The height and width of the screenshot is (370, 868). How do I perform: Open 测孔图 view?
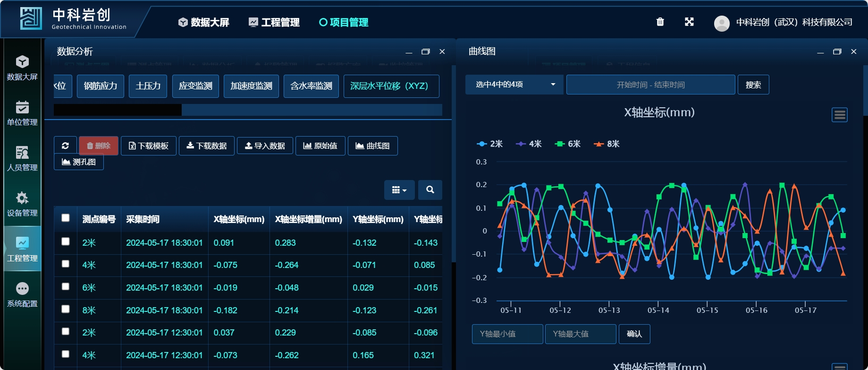pyautogui.click(x=79, y=162)
